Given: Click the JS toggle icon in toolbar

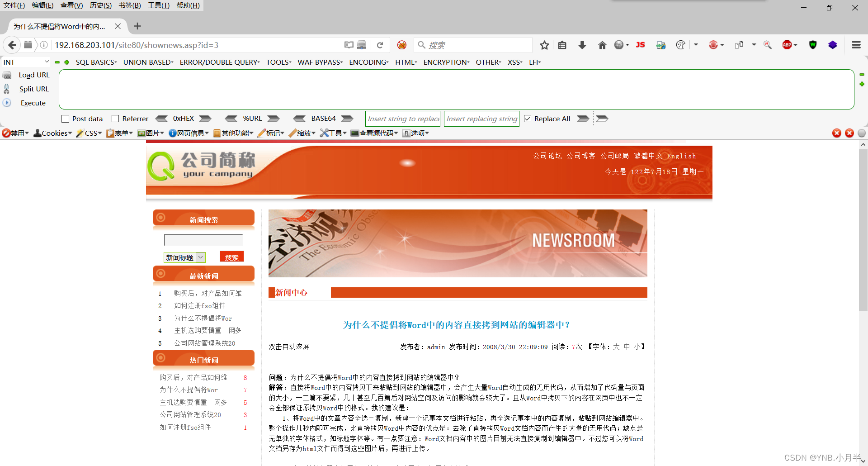Looking at the screenshot, I should [x=640, y=45].
